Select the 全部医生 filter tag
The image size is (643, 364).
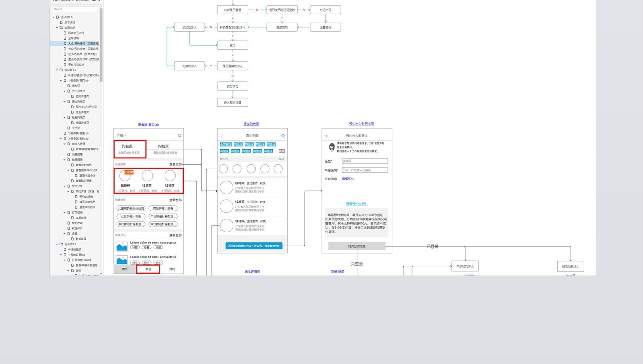[x=225, y=144]
